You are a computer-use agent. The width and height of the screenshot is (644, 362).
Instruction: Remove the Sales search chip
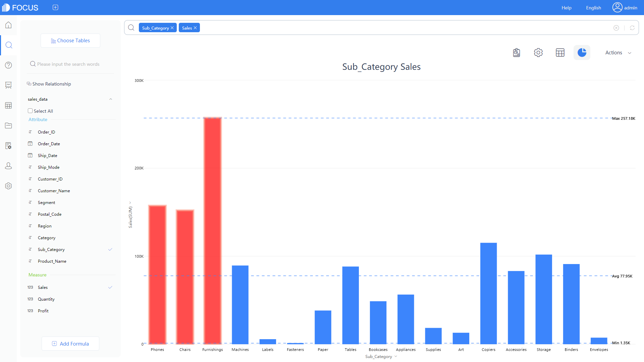coord(195,28)
